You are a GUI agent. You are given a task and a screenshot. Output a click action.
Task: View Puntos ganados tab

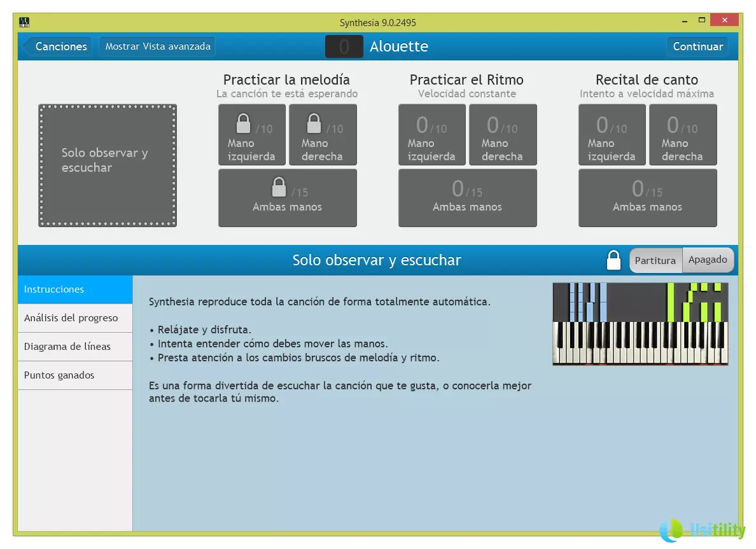(75, 375)
